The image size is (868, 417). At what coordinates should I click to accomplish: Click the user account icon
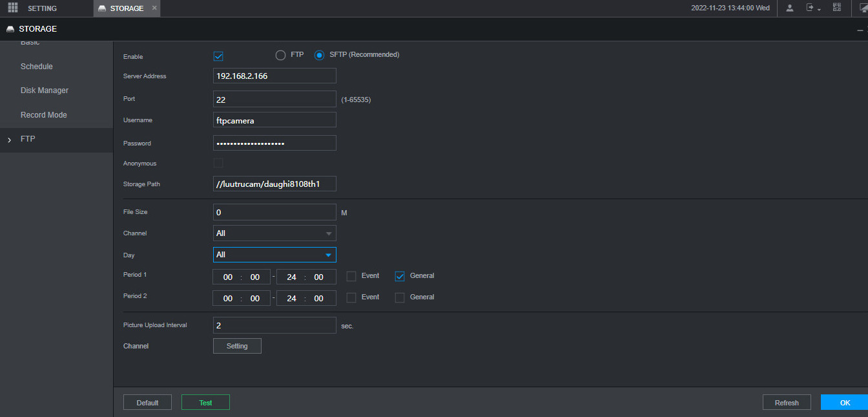coord(790,8)
